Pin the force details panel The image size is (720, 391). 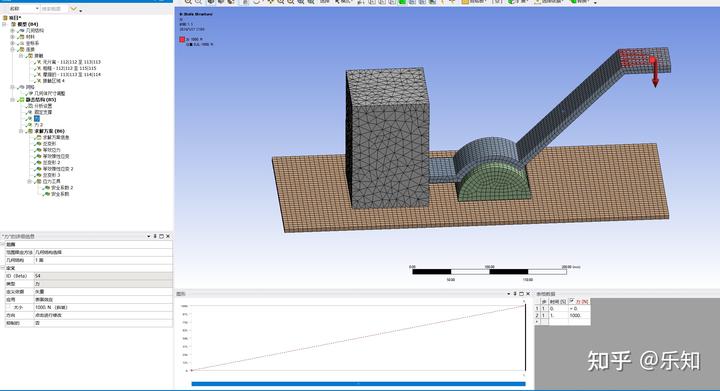(x=155, y=236)
